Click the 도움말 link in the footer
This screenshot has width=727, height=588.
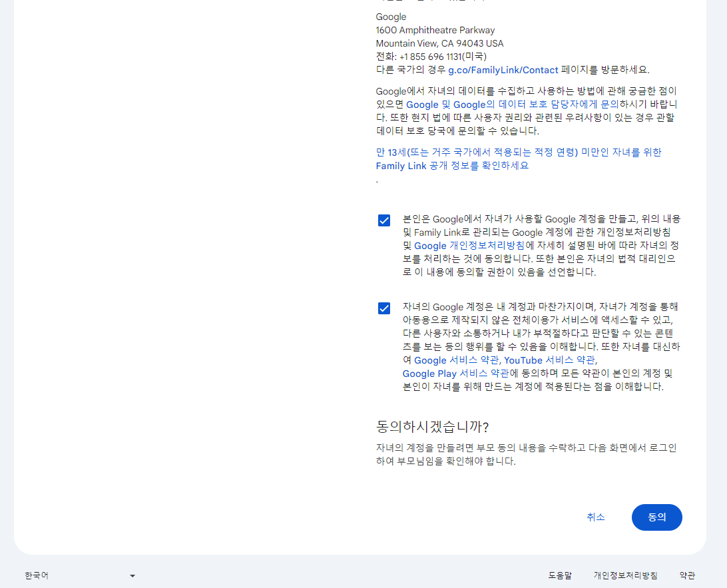[561, 575]
